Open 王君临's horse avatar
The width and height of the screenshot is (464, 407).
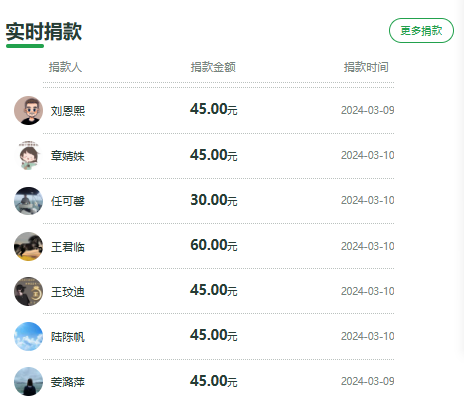(x=29, y=246)
